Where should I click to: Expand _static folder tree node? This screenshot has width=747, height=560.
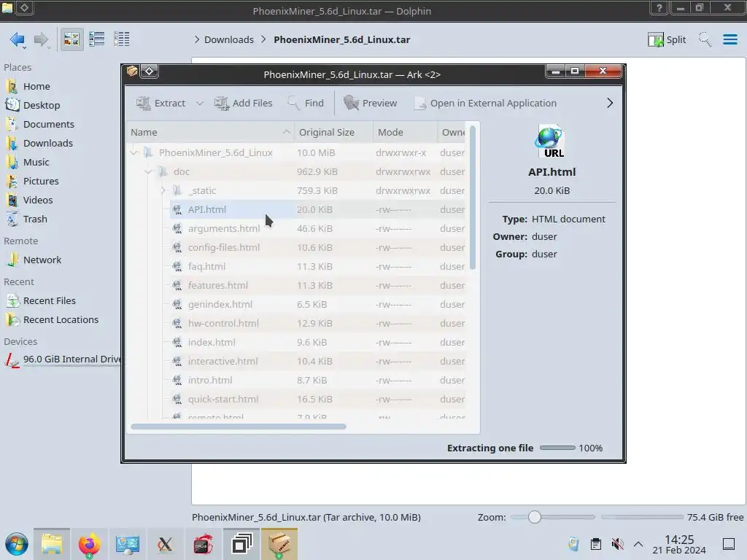pos(163,191)
